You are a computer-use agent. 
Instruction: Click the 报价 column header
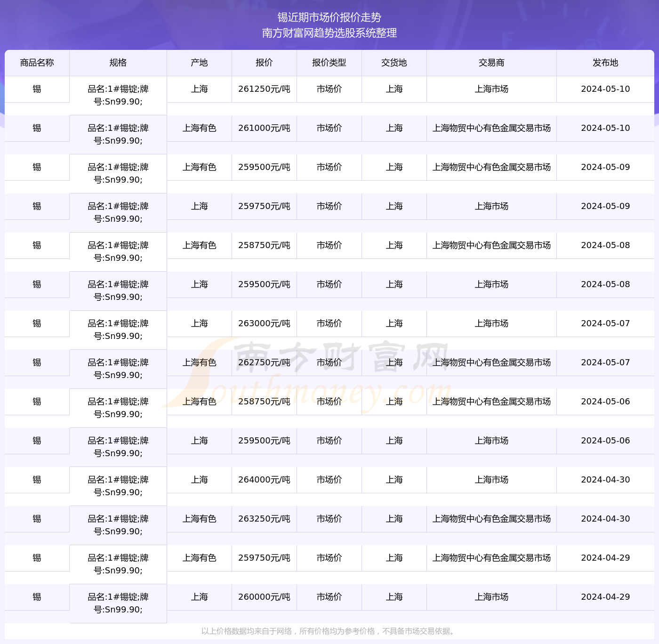coord(265,63)
